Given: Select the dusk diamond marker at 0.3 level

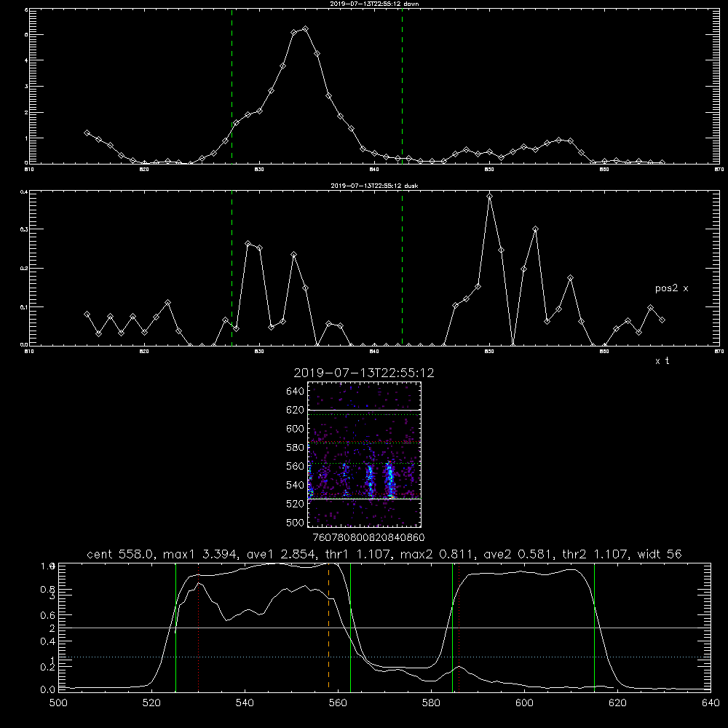Looking at the screenshot, I should [535, 229].
